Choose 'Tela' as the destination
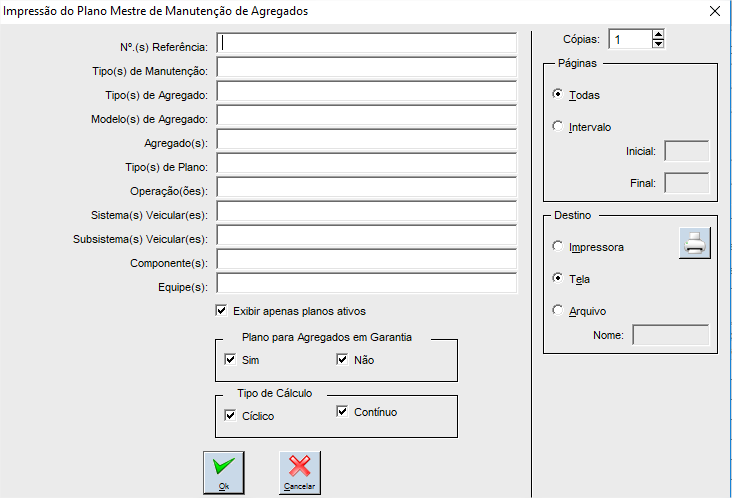Screen dimensions: 732x498 558,278
